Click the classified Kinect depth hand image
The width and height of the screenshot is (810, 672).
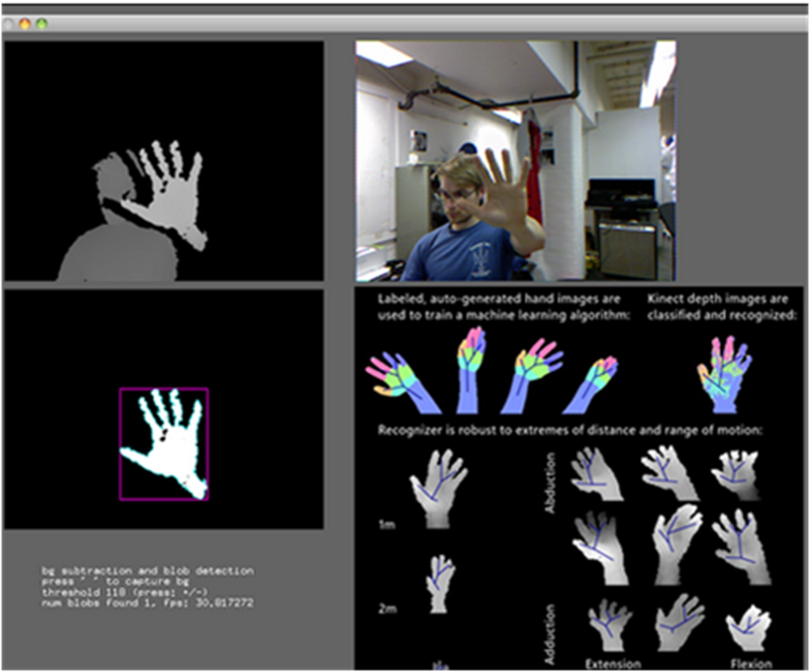pyautogui.click(x=724, y=372)
